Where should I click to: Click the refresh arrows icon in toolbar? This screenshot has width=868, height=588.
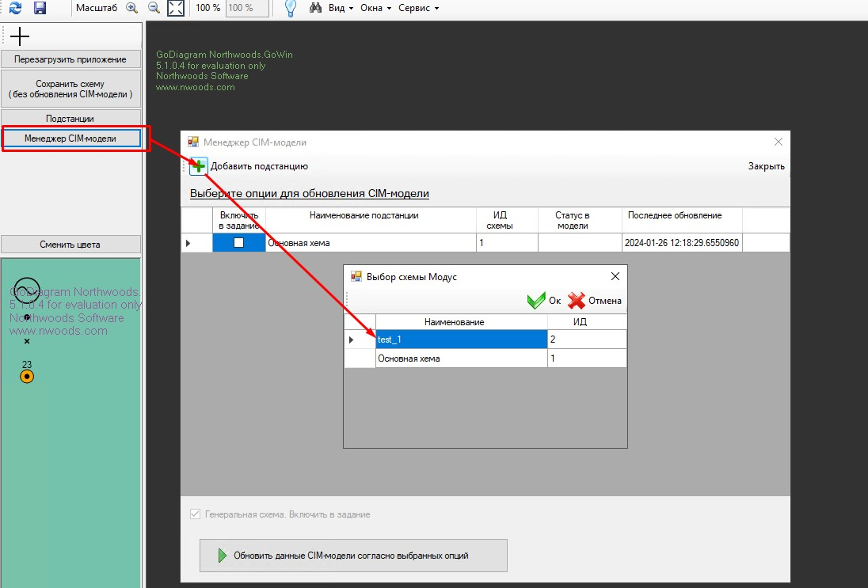pos(15,8)
